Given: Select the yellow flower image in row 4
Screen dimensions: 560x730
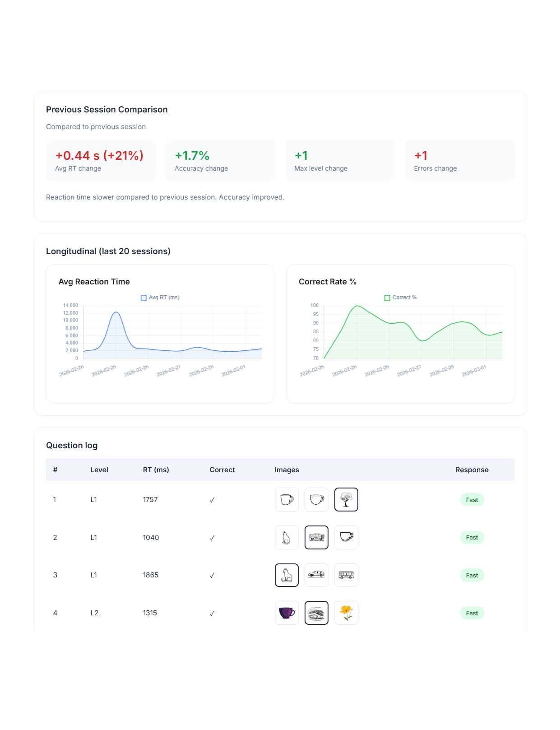Looking at the screenshot, I should pyautogui.click(x=346, y=613).
